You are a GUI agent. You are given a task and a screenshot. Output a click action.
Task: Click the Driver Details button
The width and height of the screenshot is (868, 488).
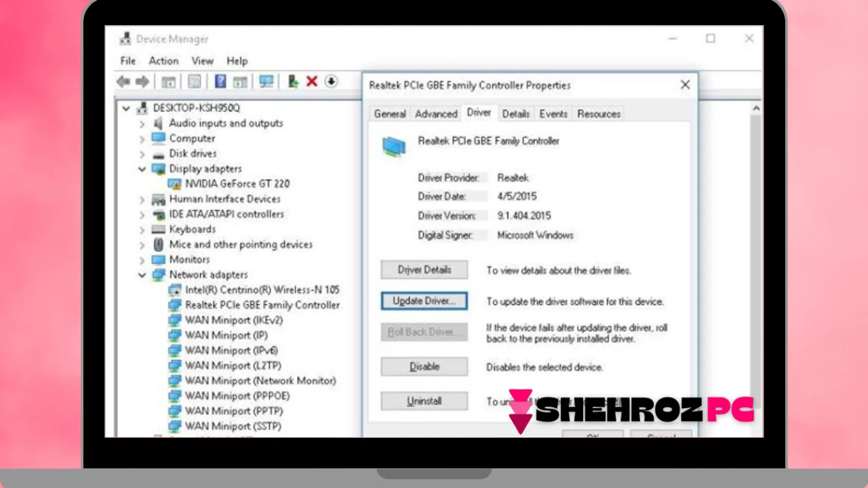[x=425, y=270]
